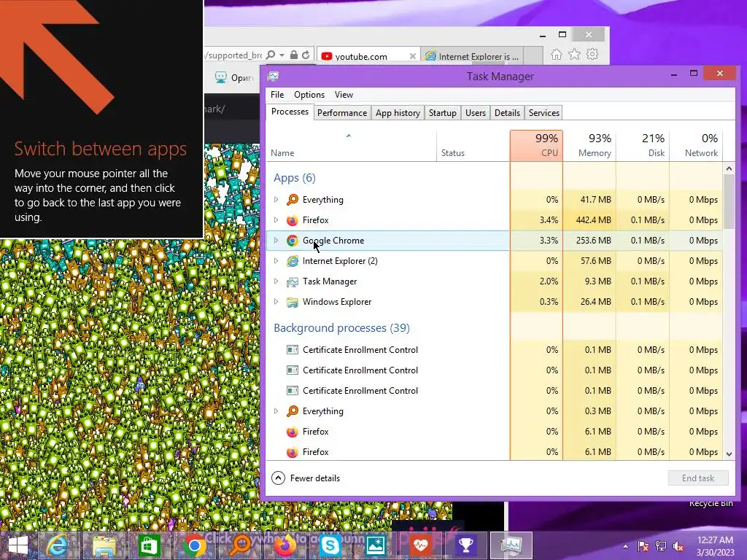Screen dimensions: 747x560
Task: Expand the Task Manager app entry
Action: click(x=276, y=281)
